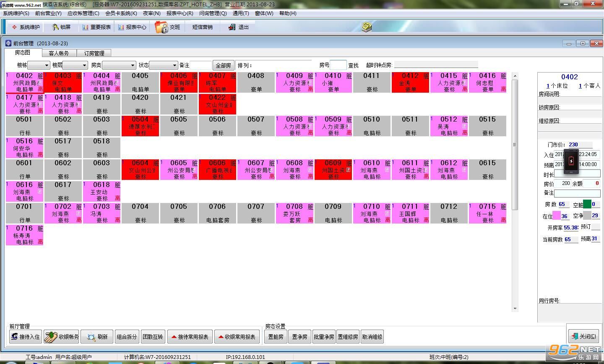Screen dimensions: 604x364
Task: Click 接待入住 check-in button
Action: 25,337
